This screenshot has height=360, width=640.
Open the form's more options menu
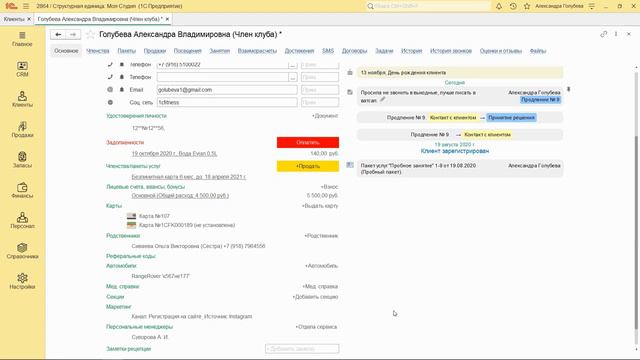coord(616,34)
